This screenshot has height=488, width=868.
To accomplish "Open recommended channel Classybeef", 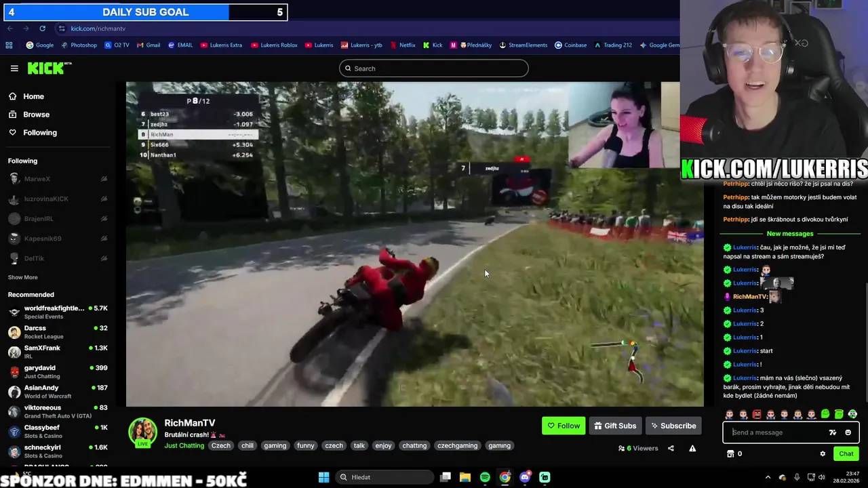I will pos(58,432).
